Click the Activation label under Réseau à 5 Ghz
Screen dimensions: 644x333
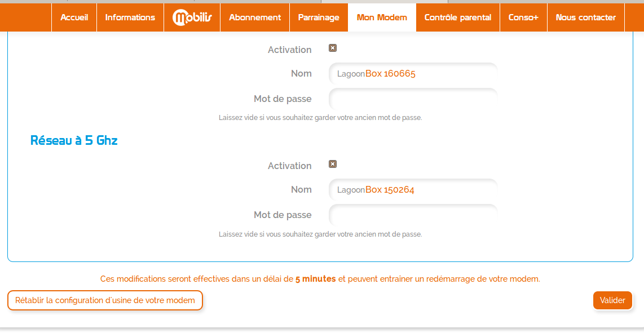pos(289,166)
